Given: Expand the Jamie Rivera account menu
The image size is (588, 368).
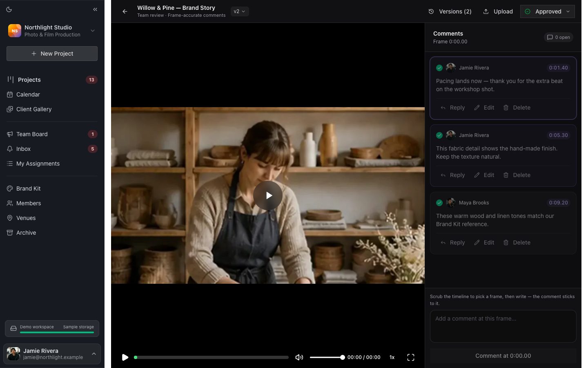Looking at the screenshot, I should pos(52,354).
